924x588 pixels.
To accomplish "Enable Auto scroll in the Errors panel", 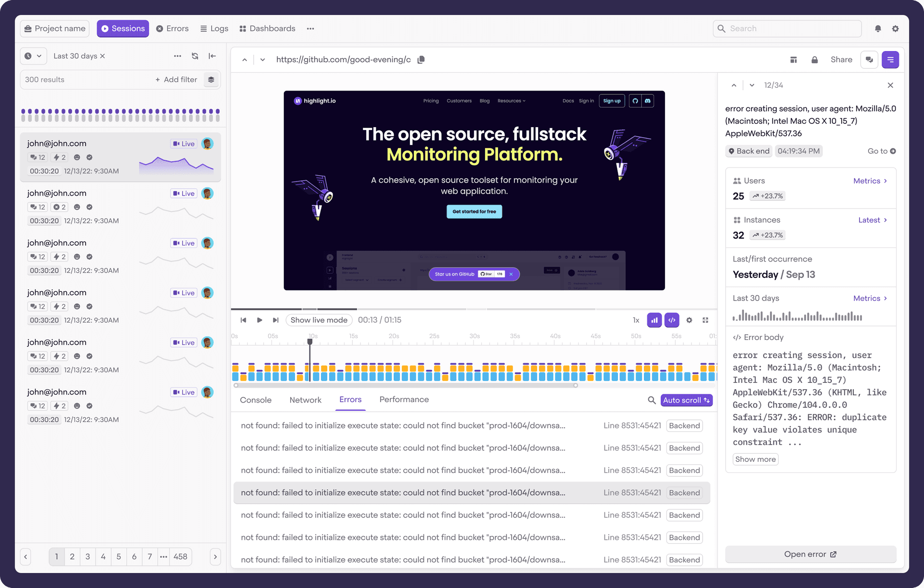I will pos(686,400).
